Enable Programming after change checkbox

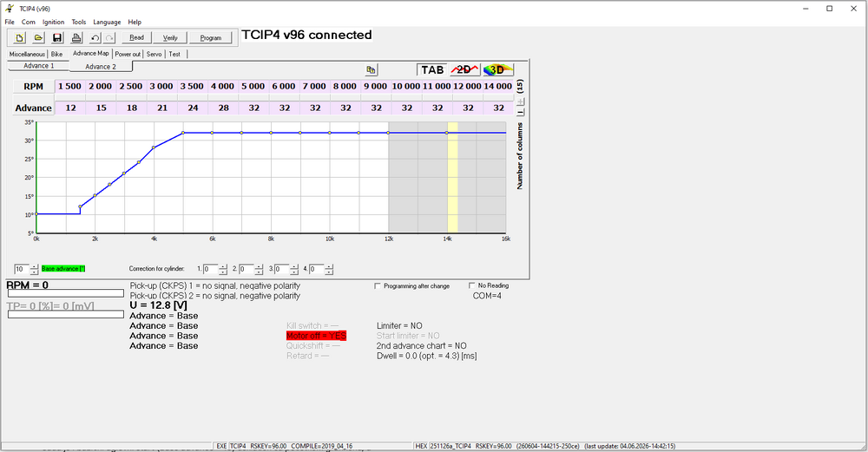point(378,286)
